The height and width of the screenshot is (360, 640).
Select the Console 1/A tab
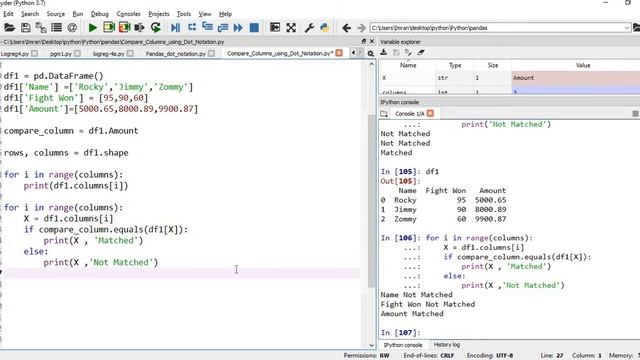410,113
